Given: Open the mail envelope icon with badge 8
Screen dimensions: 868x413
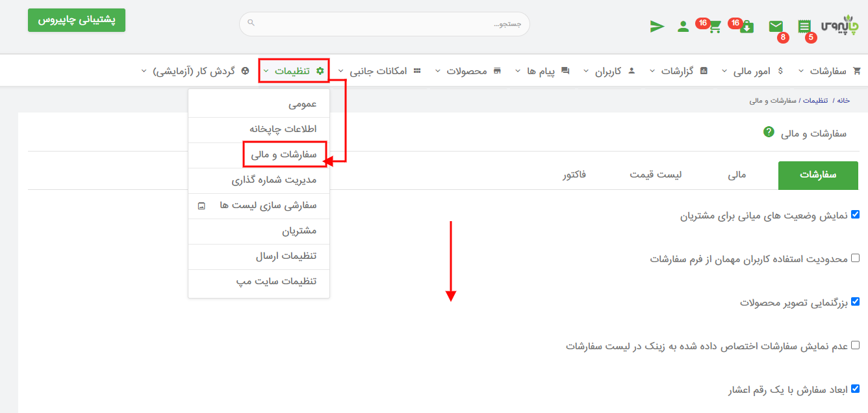Looking at the screenshot, I should (776, 26).
